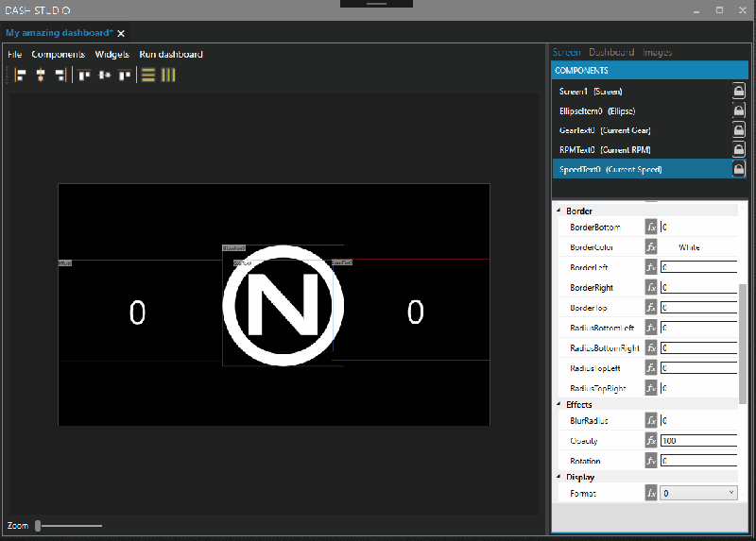Switch to the Dashboard tab
756x541 pixels.
611,52
